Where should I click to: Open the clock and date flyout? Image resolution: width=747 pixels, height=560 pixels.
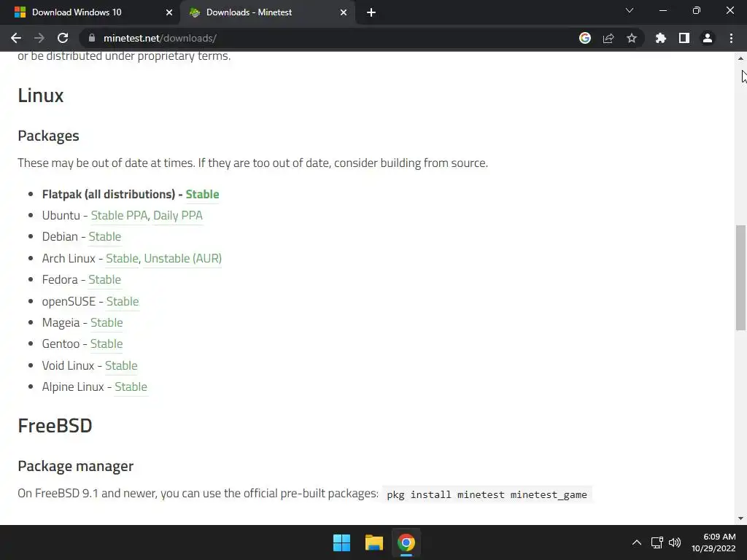point(713,542)
